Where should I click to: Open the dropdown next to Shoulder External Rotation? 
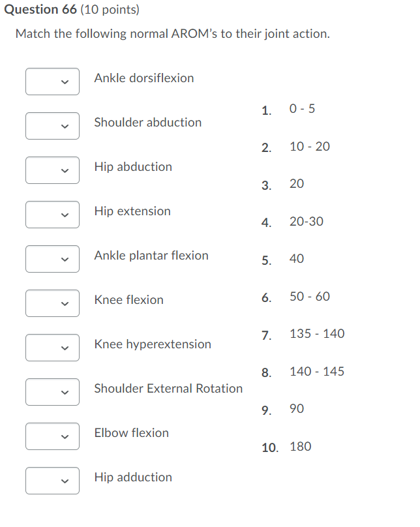pyautogui.click(x=52, y=392)
